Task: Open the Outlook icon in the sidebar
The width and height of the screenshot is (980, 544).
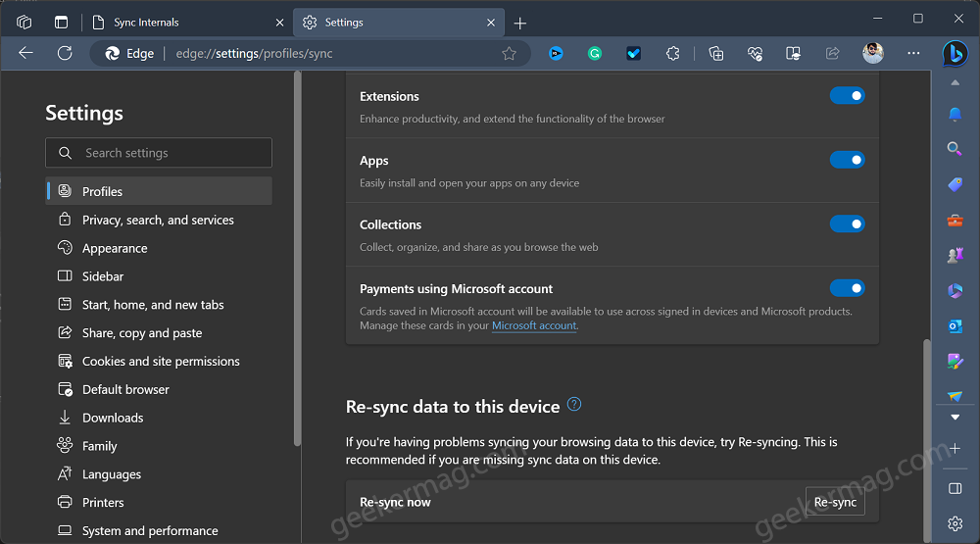Action: [955, 326]
